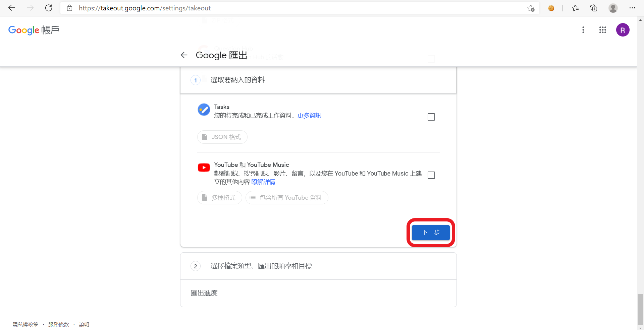
Task: Open the browser favorites list icon
Action: coord(575,8)
